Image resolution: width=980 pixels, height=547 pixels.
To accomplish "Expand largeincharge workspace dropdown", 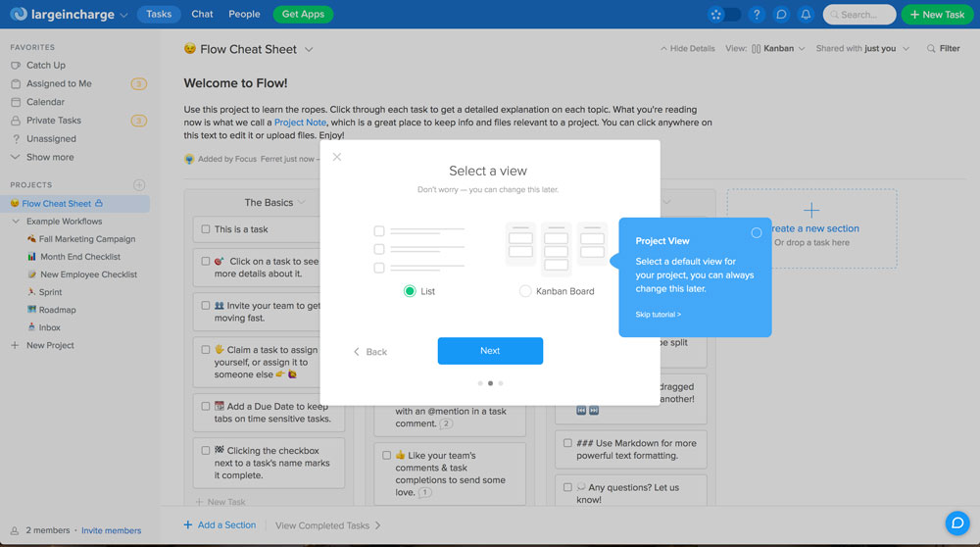I will point(123,15).
